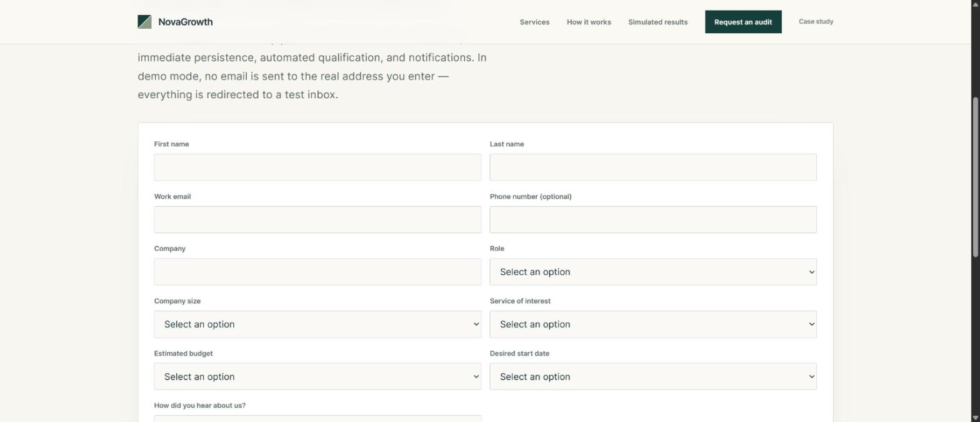Click the NovaGrowth brand name

coord(185,22)
